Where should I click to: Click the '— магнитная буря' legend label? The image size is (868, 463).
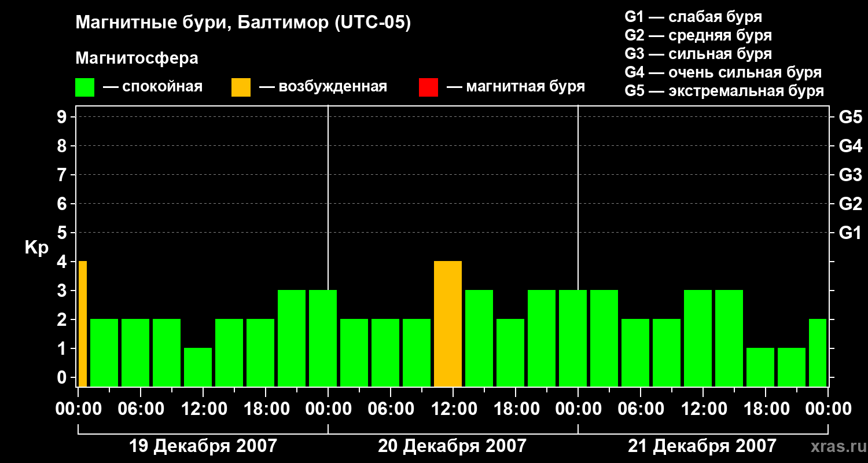[x=516, y=87]
